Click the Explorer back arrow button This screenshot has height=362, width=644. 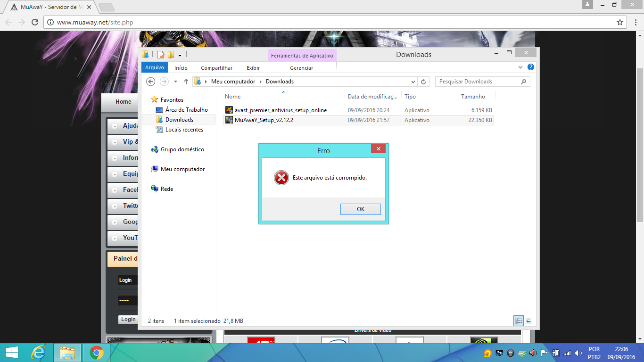point(151,82)
